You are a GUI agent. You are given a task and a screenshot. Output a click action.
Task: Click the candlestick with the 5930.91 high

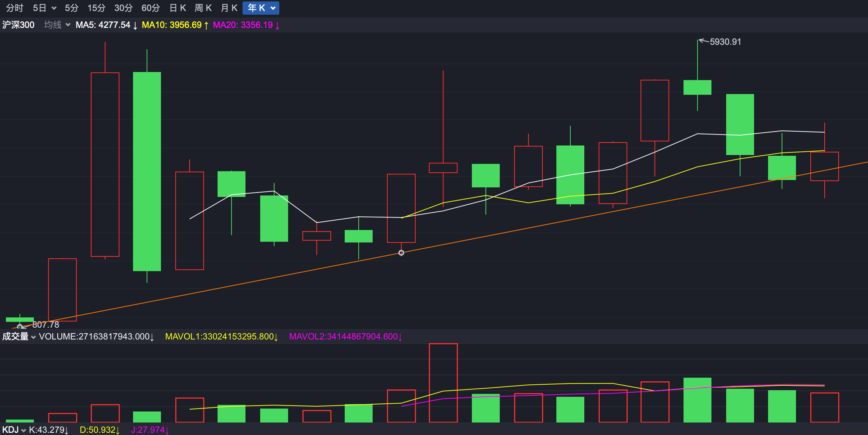(x=697, y=87)
